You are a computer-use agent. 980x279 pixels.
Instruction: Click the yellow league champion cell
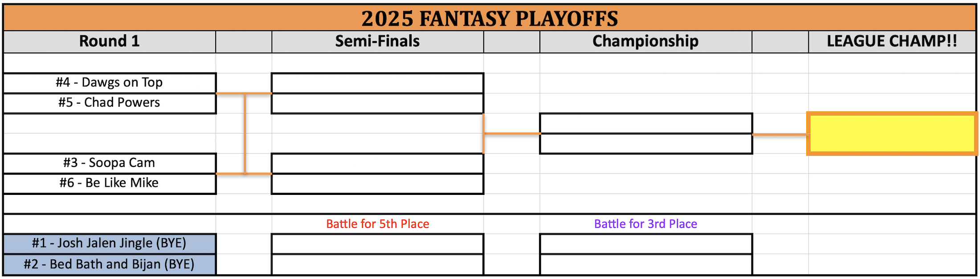point(892,133)
